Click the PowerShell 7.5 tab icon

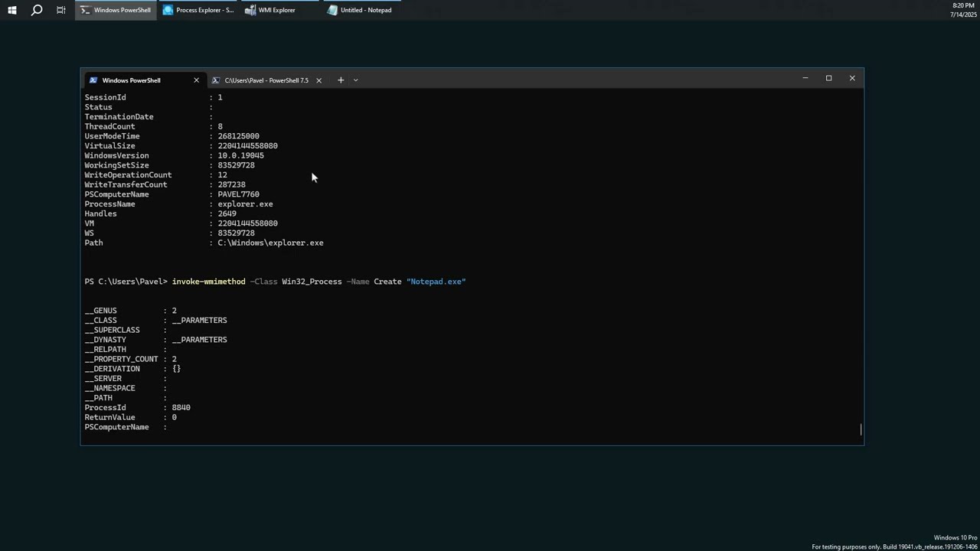216,80
